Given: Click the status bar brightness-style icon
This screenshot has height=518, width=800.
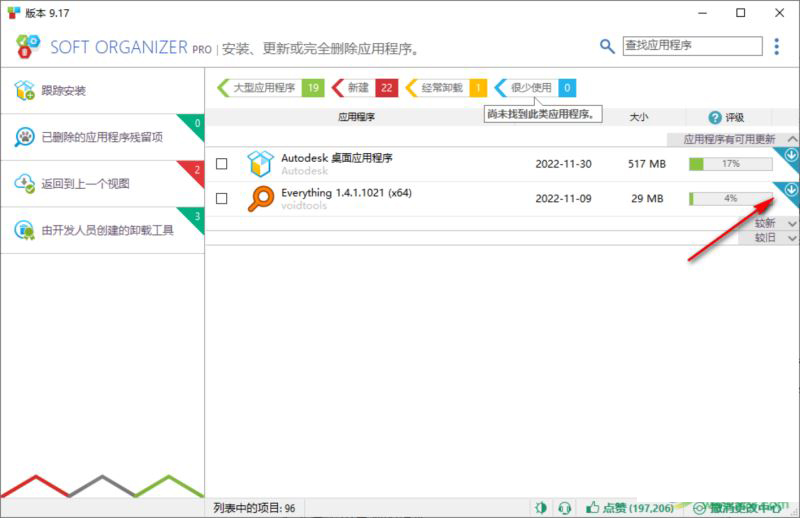Looking at the screenshot, I should pos(541,508).
